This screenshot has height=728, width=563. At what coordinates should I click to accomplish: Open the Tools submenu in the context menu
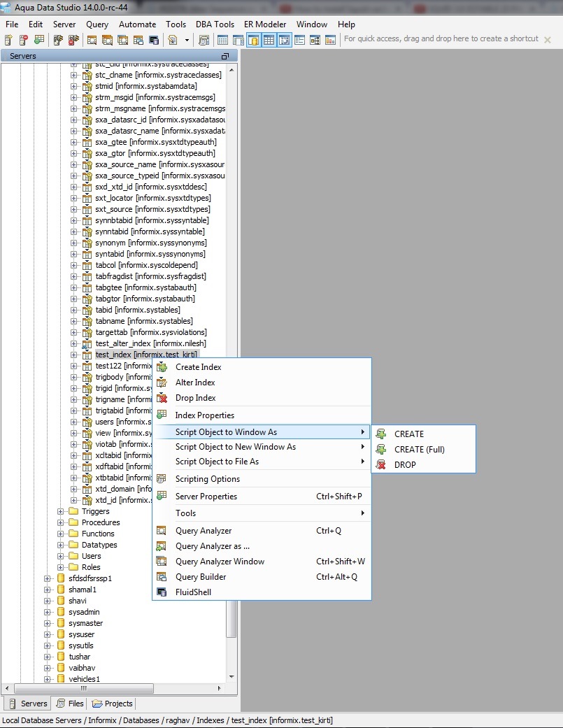(262, 513)
